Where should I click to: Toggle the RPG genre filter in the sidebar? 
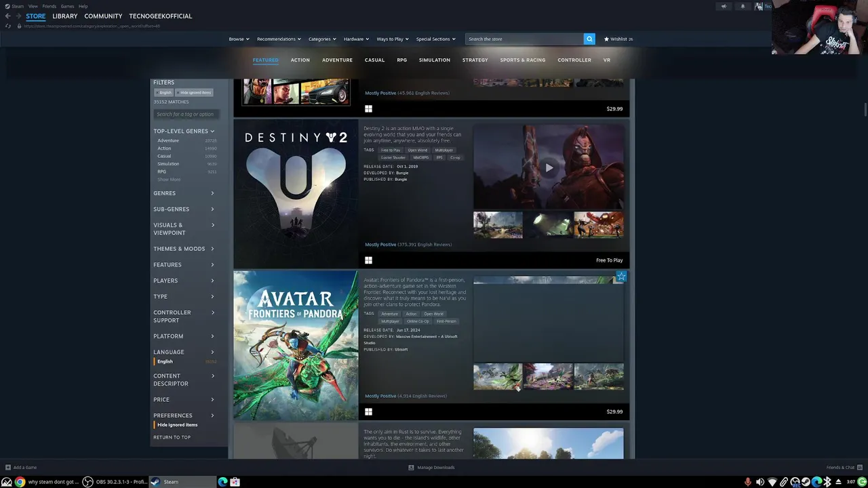point(161,171)
